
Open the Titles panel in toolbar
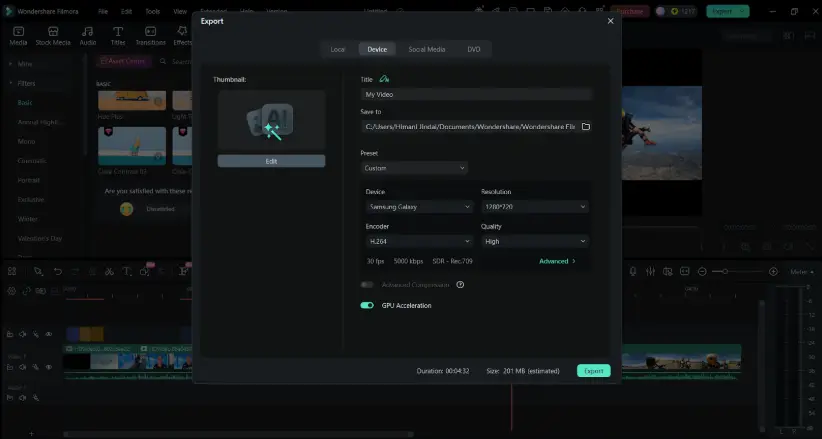(118, 36)
